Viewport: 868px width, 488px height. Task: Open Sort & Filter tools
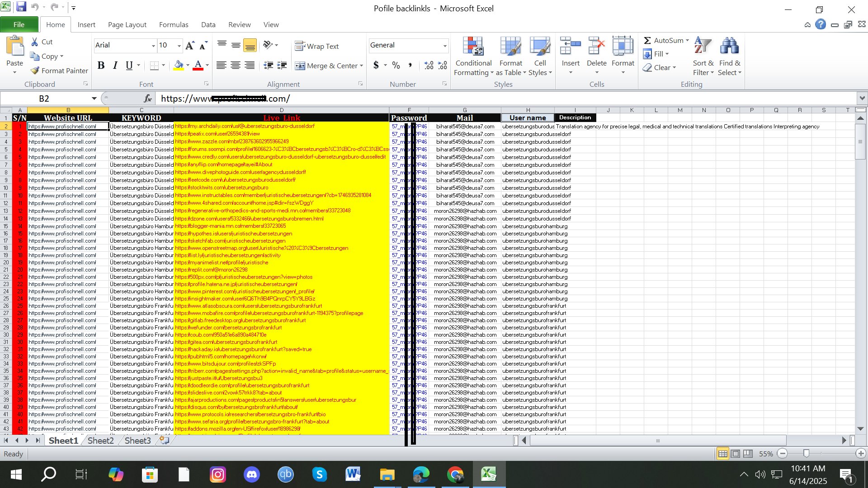(x=703, y=56)
